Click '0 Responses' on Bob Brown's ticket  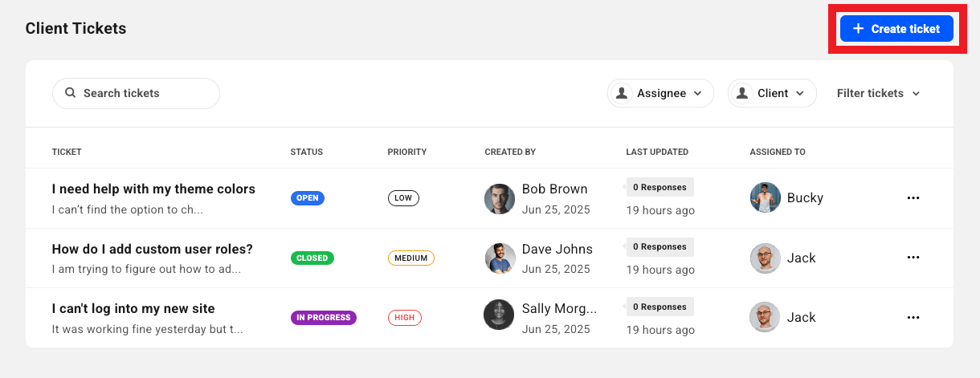(x=660, y=187)
